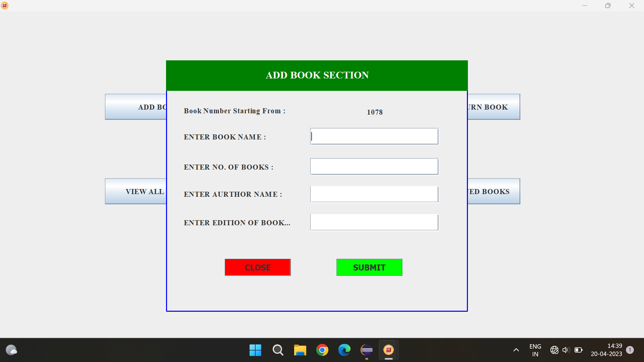
Task: Open the weather widget icon
Action: [x=11, y=350]
